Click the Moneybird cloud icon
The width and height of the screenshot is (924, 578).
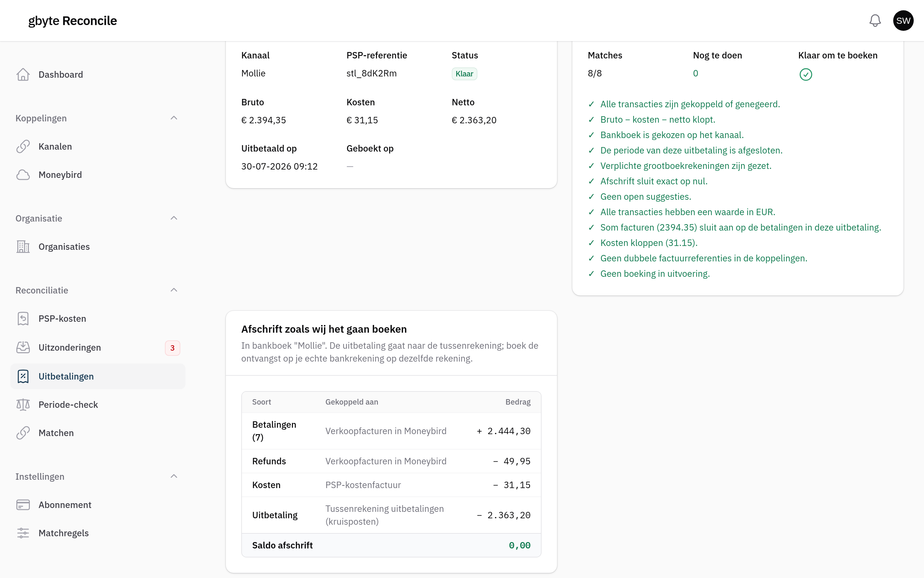tap(23, 175)
